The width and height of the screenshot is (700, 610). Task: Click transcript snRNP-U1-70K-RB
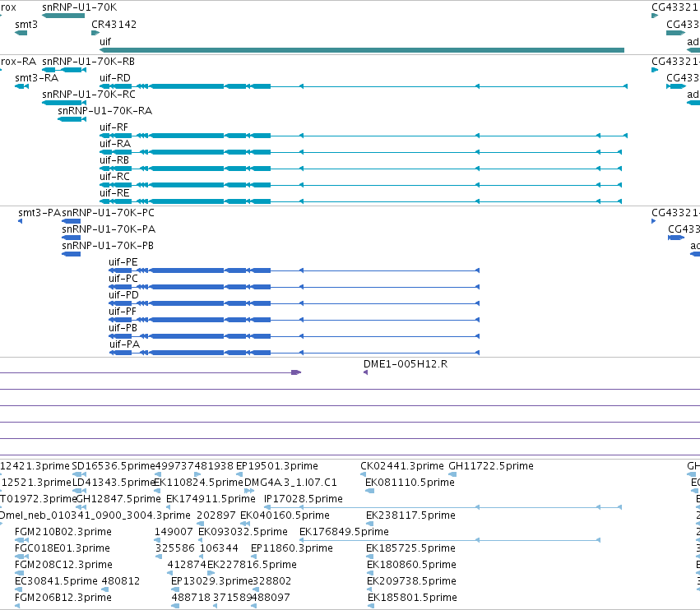tap(64, 70)
